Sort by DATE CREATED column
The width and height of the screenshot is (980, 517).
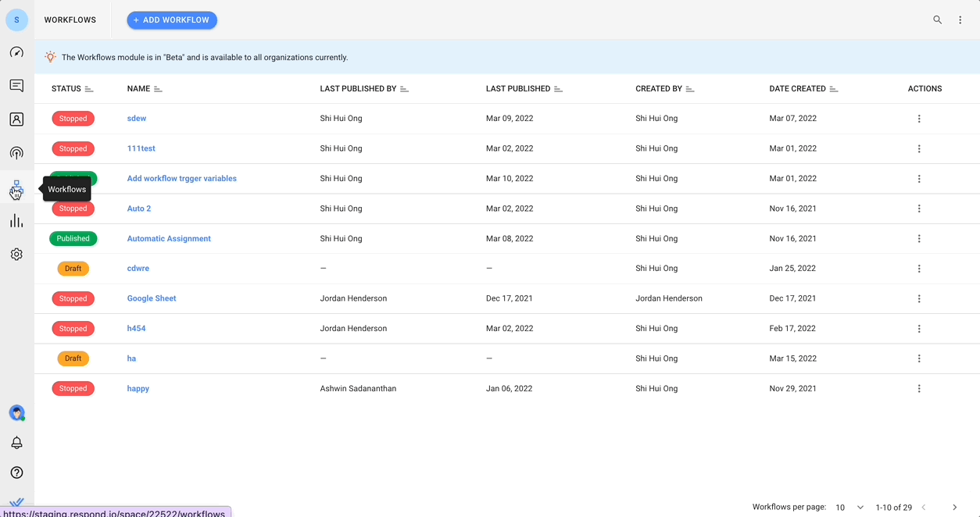point(834,88)
